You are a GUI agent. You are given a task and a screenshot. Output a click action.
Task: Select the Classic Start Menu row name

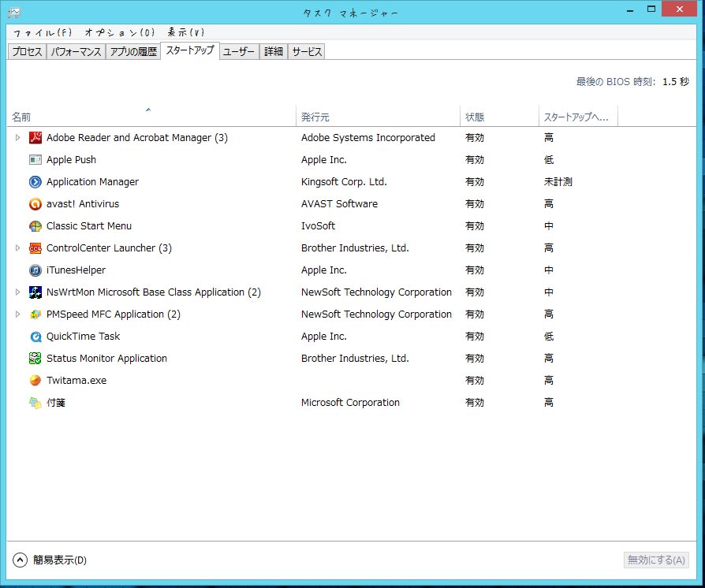click(x=89, y=225)
